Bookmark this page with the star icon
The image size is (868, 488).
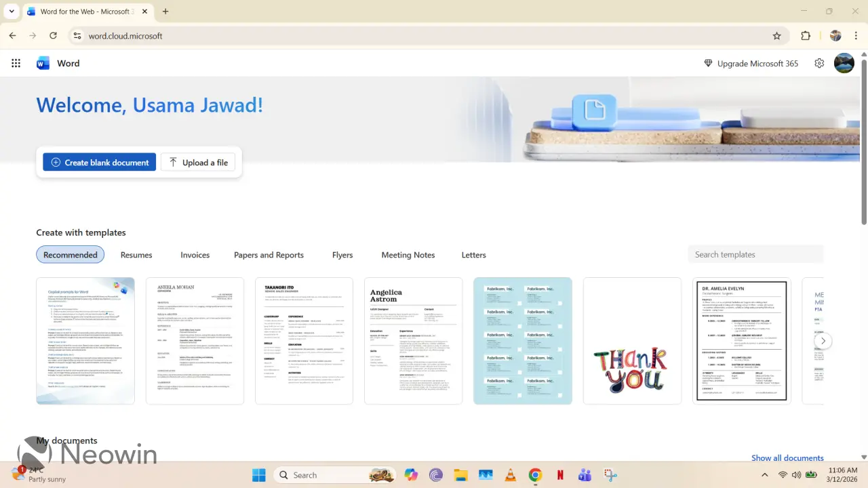(777, 36)
